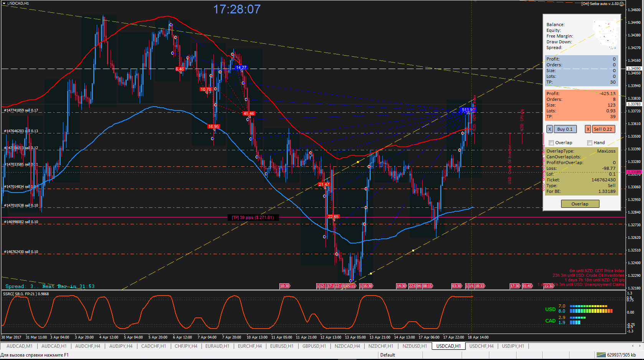Enable the Hand checkbox
Image resolution: width=644 pixels, height=360 pixels.
[590, 143]
